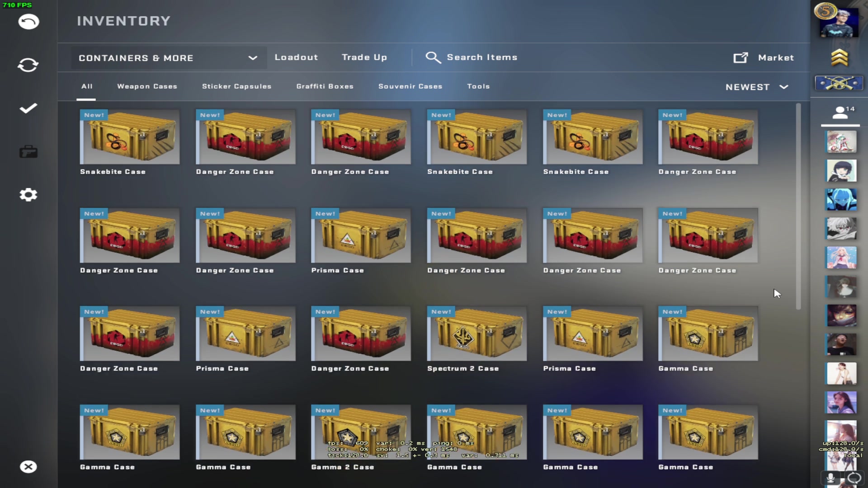Click the inventory vertical scrollbar
Image resolution: width=868 pixels, height=488 pixels.
click(x=798, y=206)
